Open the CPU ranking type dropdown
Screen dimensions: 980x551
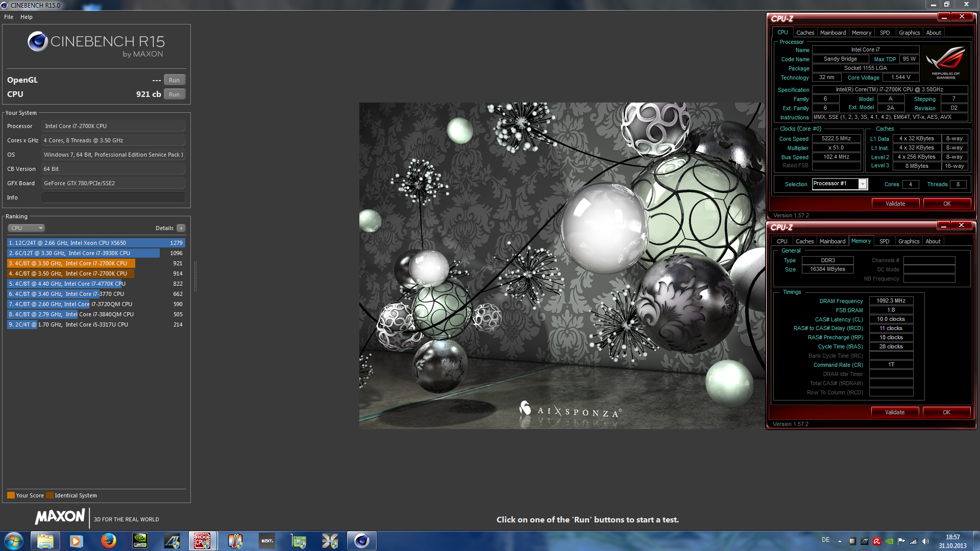tap(27, 228)
